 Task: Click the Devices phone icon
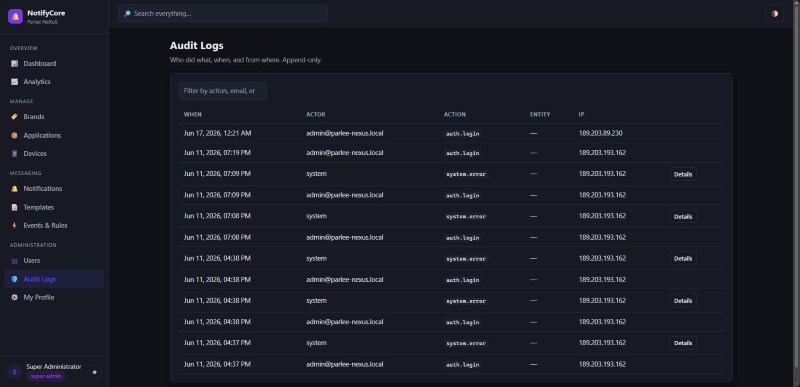point(14,153)
